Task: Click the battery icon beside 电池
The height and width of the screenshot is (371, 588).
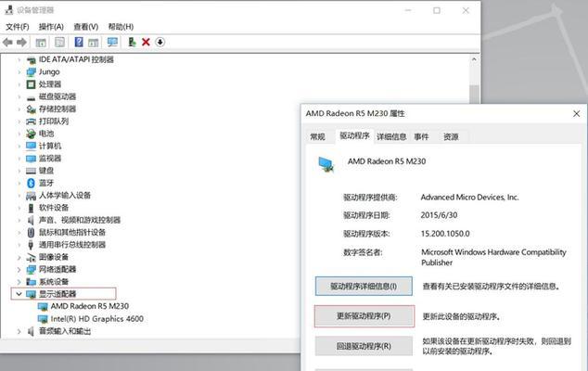Action: (x=32, y=134)
